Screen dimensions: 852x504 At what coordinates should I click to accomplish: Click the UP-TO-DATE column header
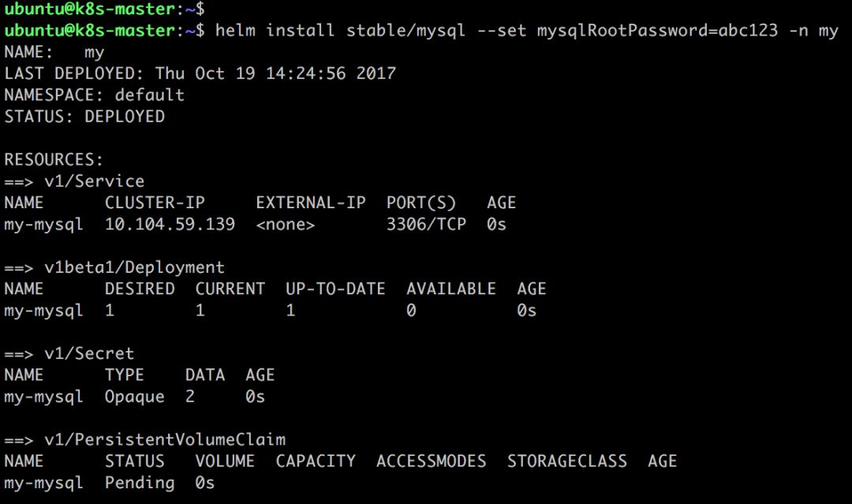point(336,289)
